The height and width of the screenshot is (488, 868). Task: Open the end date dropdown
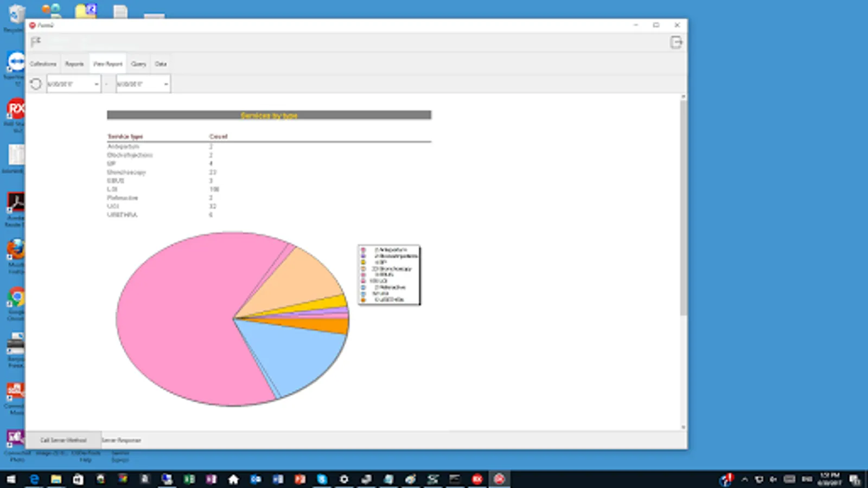click(x=165, y=84)
